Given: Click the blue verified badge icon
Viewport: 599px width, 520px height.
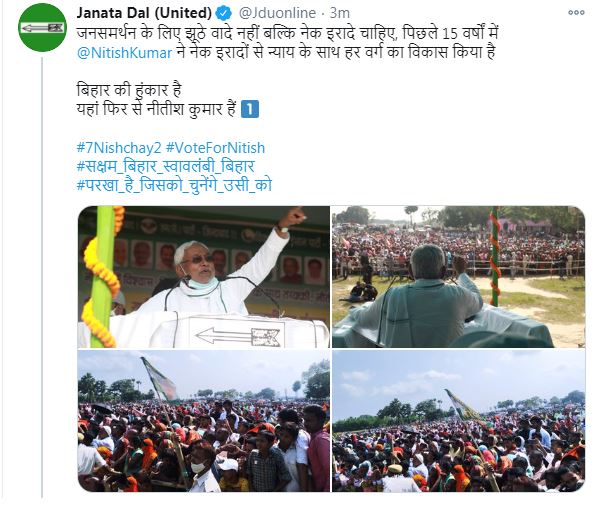Looking at the screenshot, I should coord(224,13).
